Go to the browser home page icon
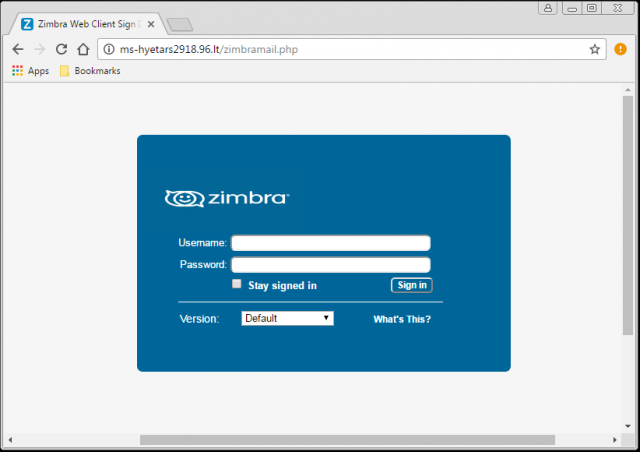The height and width of the screenshot is (452, 640). [x=83, y=49]
